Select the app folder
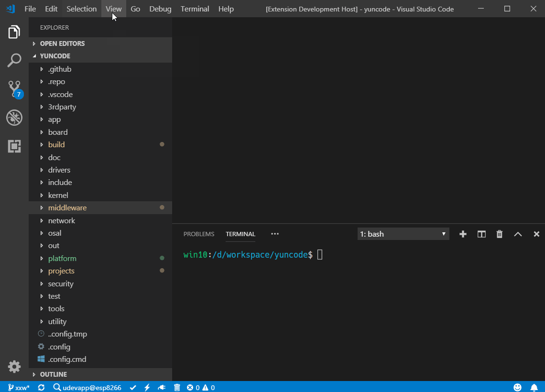This screenshot has height=392, width=545. pyautogui.click(x=100, y=120)
